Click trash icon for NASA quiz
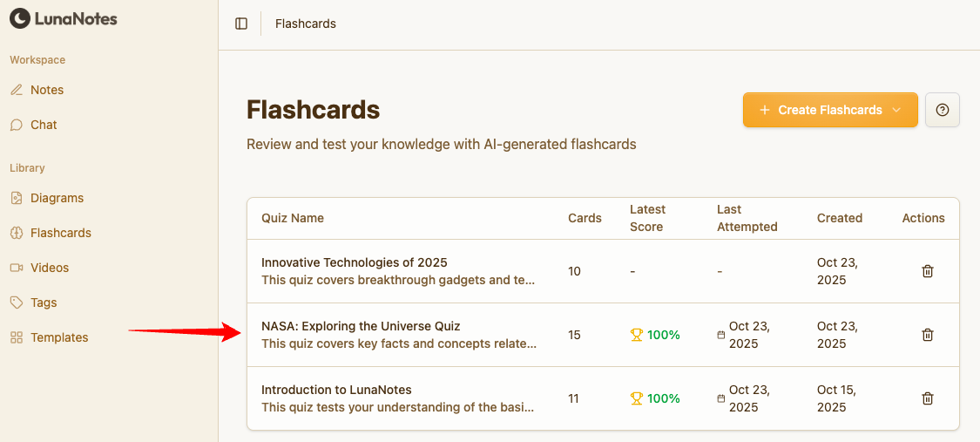This screenshot has height=442, width=980. (x=928, y=335)
